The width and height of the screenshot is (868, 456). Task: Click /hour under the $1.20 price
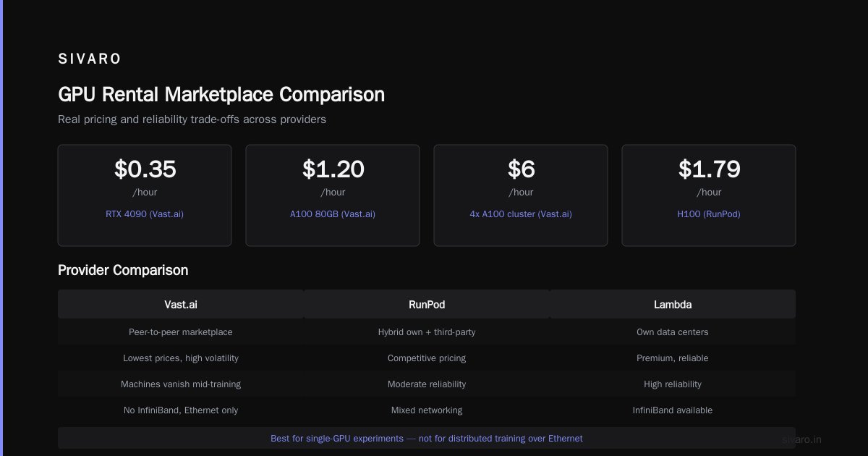[333, 193]
